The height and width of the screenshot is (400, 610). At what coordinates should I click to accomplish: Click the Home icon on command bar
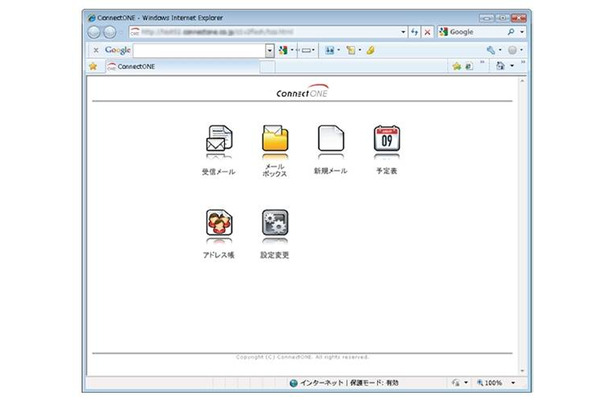(x=500, y=66)
